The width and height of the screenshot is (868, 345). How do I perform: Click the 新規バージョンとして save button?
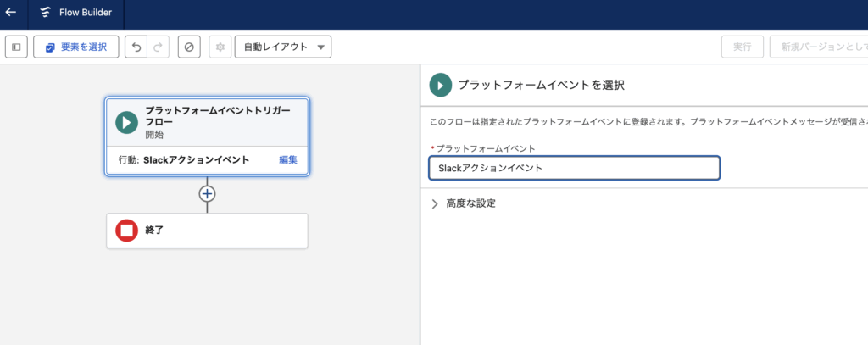pos(817,47)
